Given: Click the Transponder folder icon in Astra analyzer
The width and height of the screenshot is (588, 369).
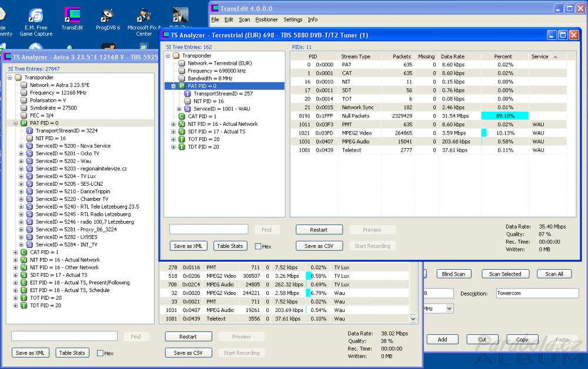Looking at the screenshot, I should coord(18,77).
